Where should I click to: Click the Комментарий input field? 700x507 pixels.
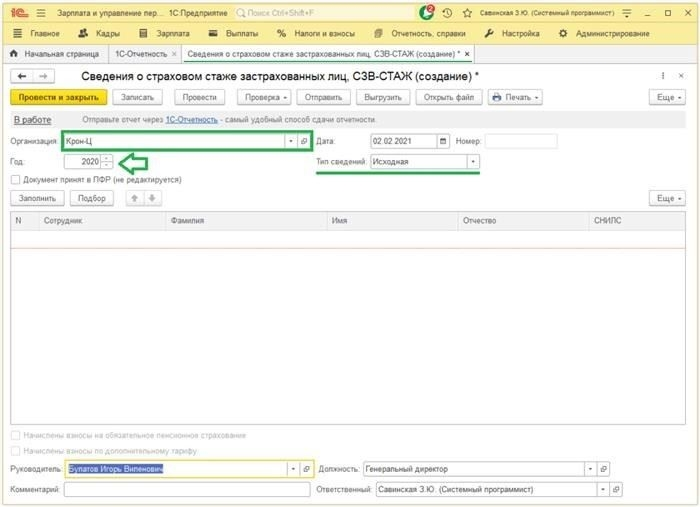coord(187,490)
